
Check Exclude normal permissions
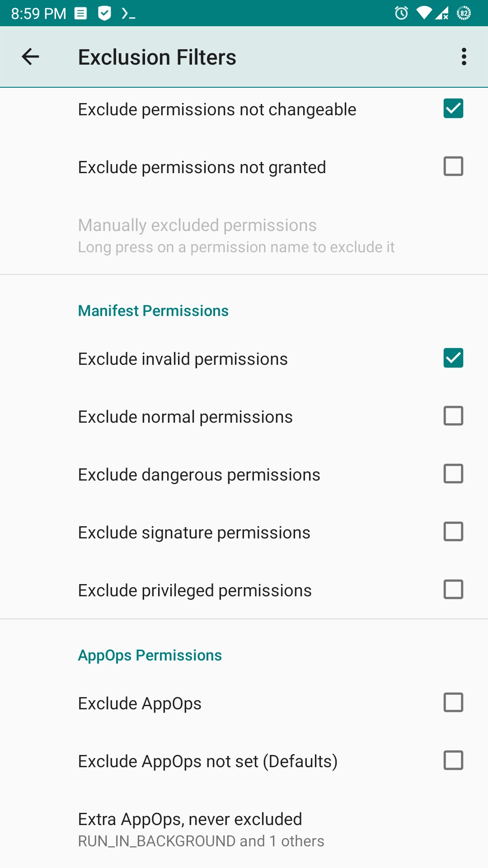click(453, 416)
